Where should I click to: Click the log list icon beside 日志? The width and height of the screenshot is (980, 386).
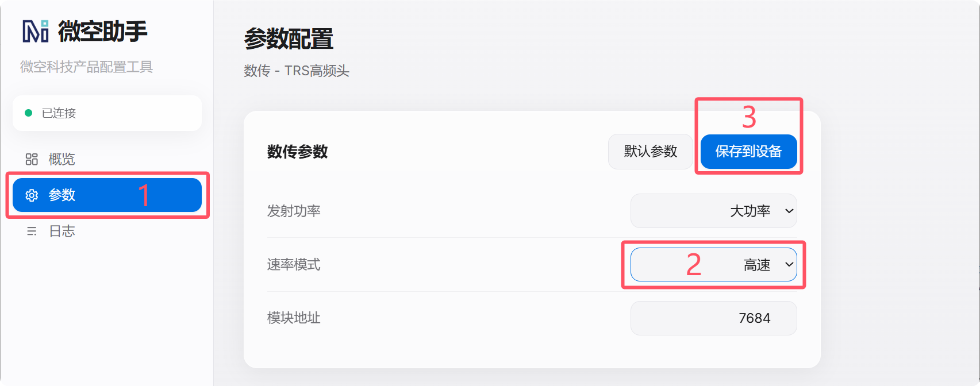click(x=32, y=231)
